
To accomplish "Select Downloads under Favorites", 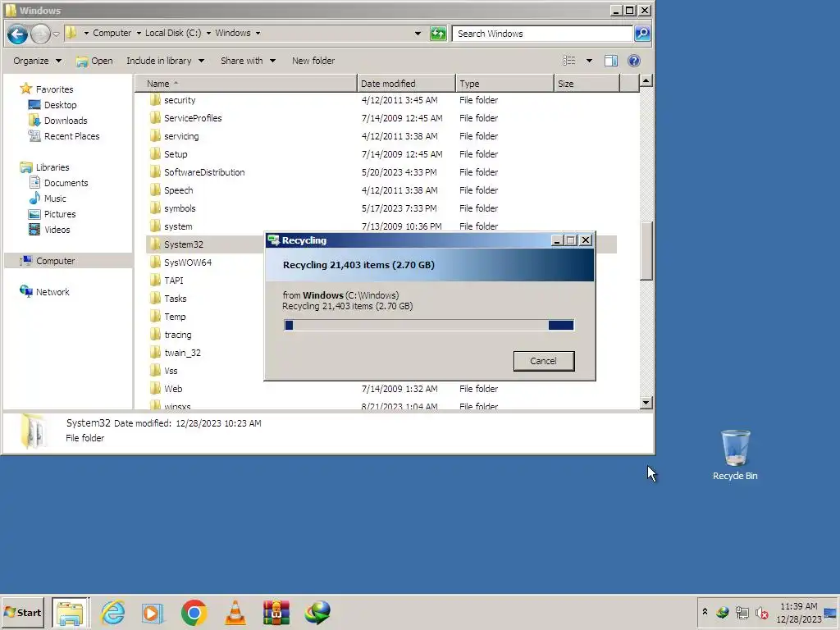I will (x=57, y=121).
